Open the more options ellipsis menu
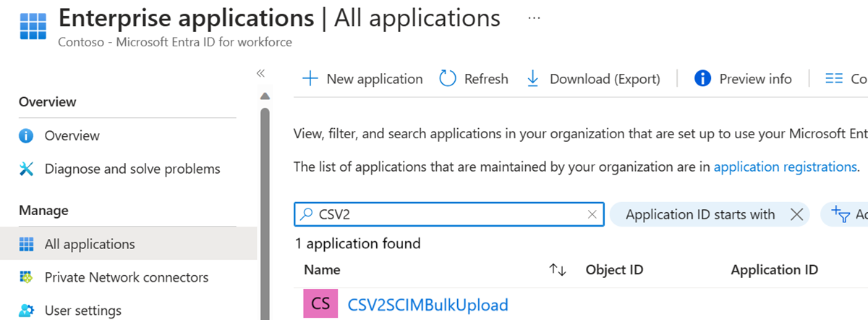 (535, 18)
